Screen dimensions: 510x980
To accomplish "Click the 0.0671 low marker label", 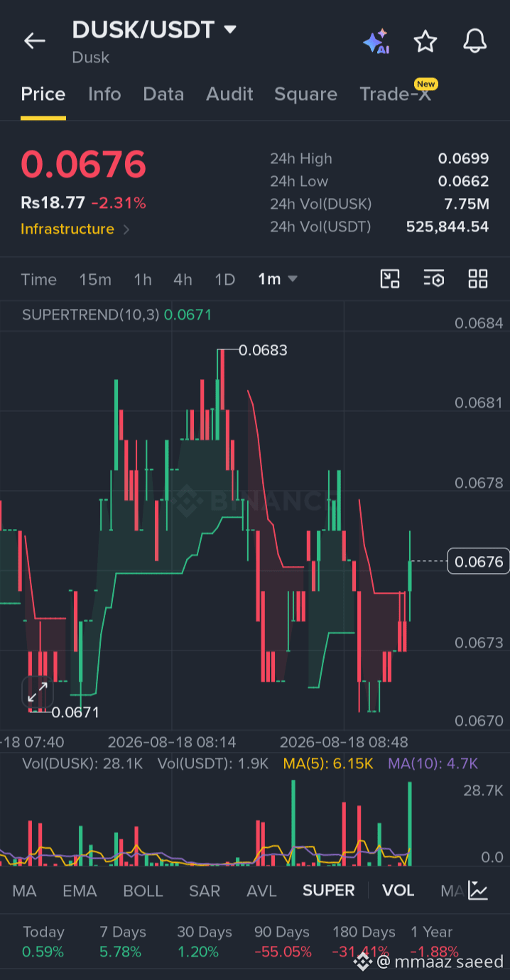I will pyautogui.click(x=75, y=712).
